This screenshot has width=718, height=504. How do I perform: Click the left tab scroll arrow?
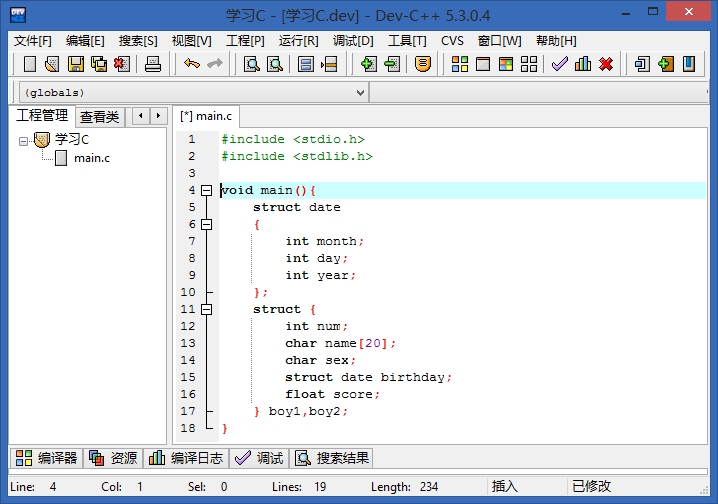pos(141,116)
